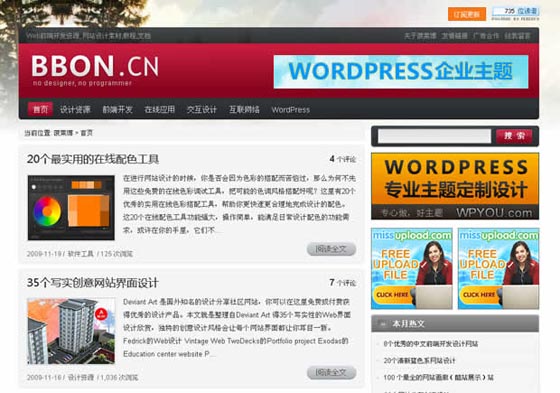The image size is (560, 393).
Task: Open the WORDPRESS企业主题 header banner
Action: tap(401, 71)
